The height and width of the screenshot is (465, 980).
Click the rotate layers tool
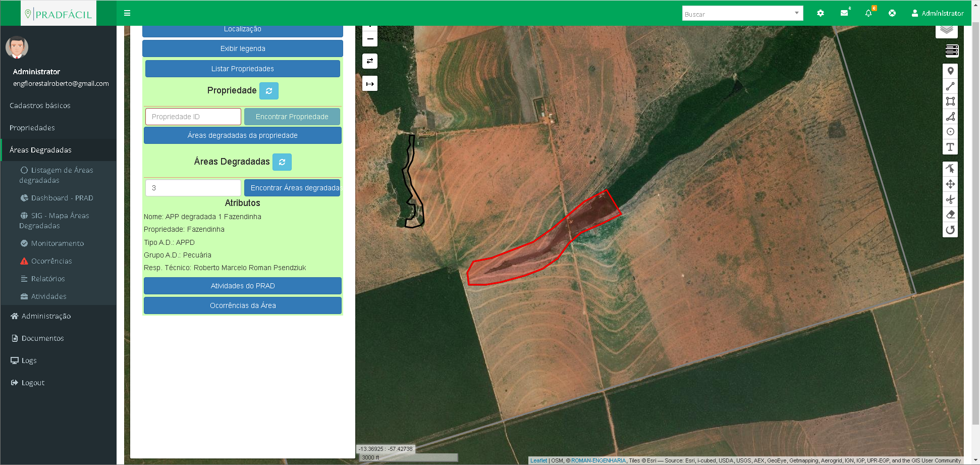pos(950,230)
